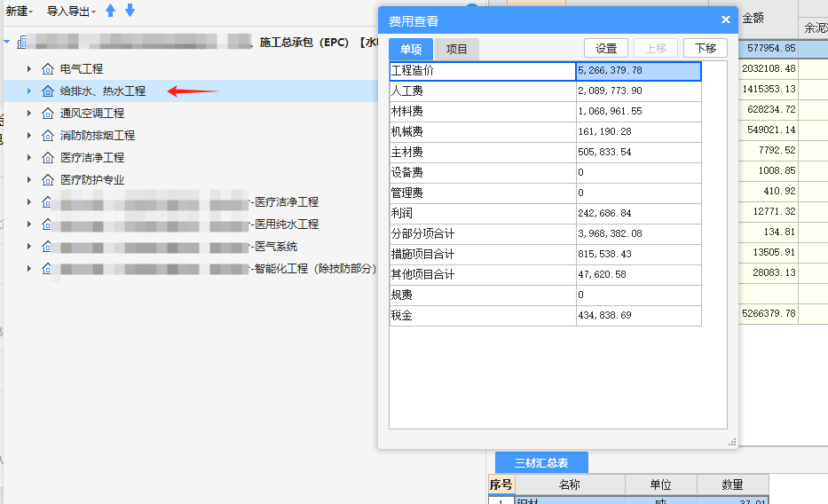Click the 工程造价 row label
The image size is (828, 504).
pos(483,71)
